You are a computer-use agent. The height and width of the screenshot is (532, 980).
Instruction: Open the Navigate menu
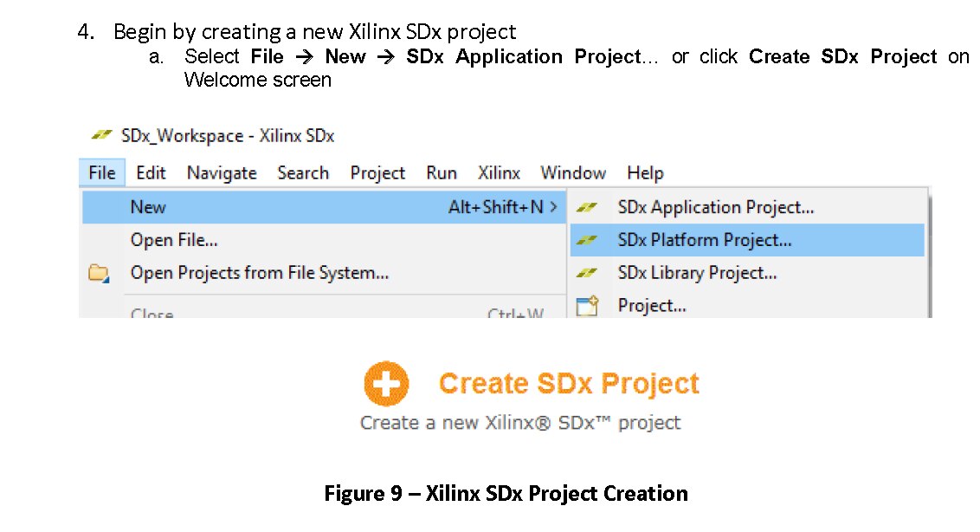[222, 172]
